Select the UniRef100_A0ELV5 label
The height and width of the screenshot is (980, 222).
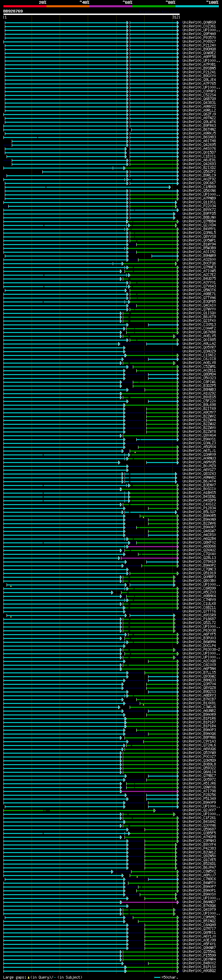coord(199,336)
